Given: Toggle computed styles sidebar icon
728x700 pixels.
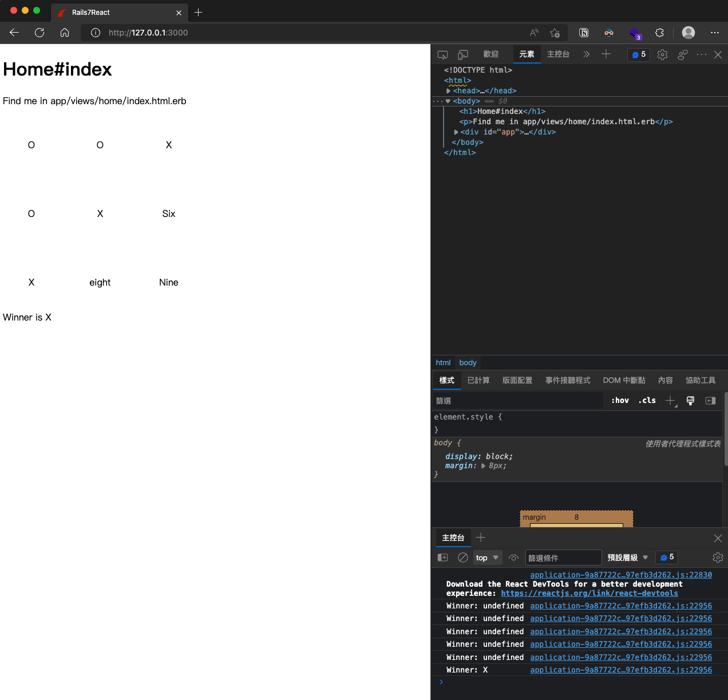Looking at the screenshot, I should coord(710,401).
